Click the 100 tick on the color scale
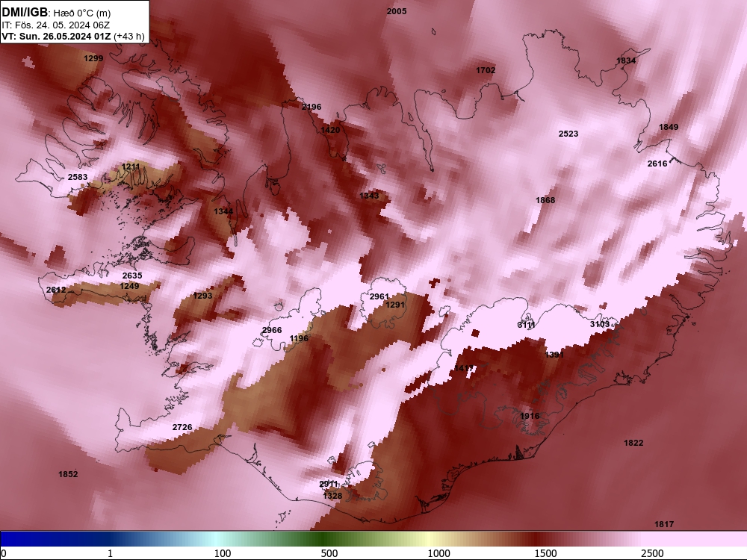Screen dimensions: 747x560 pos(223,553)
